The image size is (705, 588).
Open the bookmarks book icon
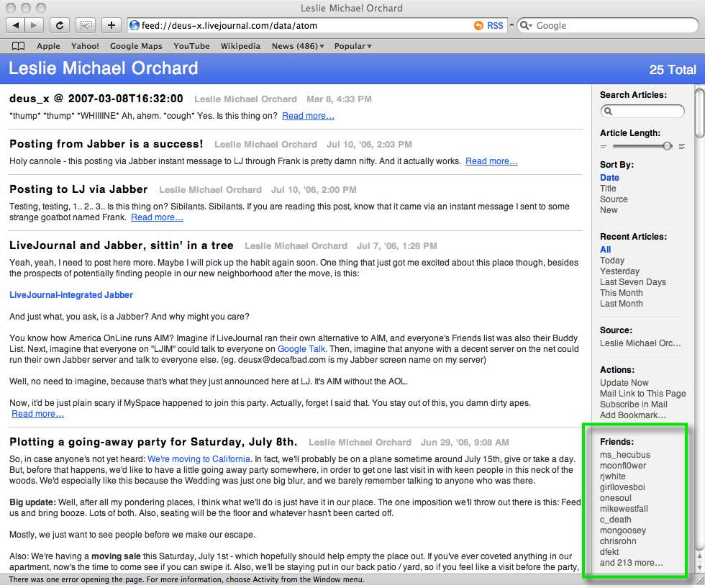tap(19, 46)
